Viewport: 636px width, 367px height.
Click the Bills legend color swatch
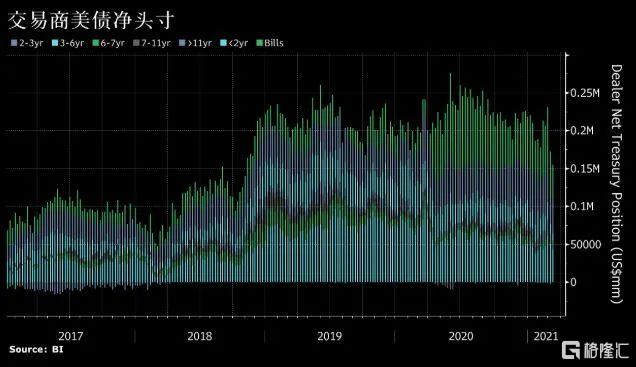(x=260, y=43)
